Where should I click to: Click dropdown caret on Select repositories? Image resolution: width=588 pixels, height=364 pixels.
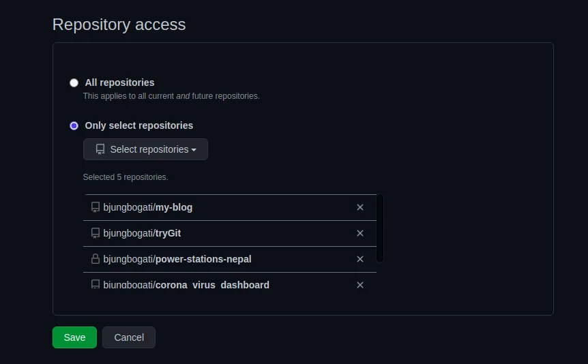tap(194, 150)
